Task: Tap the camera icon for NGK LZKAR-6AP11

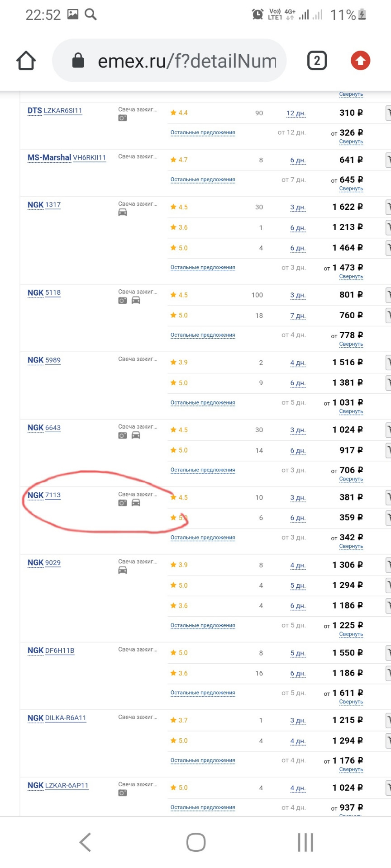Action: 123,793
